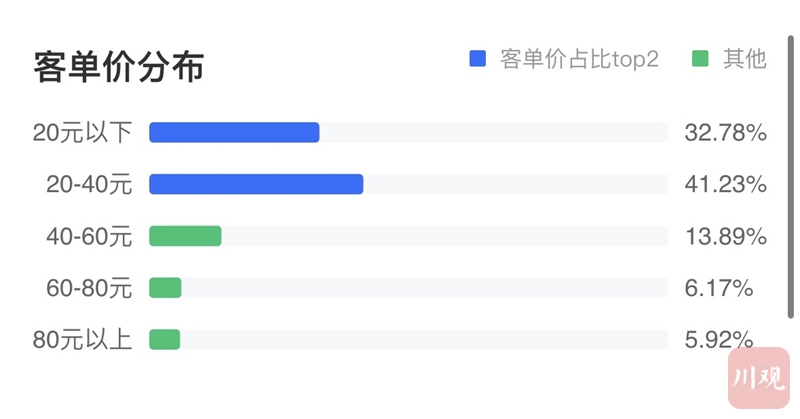The height and width of the screenshot is (419, 800).
Task: Select the green 40-60元 bar
Action: 185,236
